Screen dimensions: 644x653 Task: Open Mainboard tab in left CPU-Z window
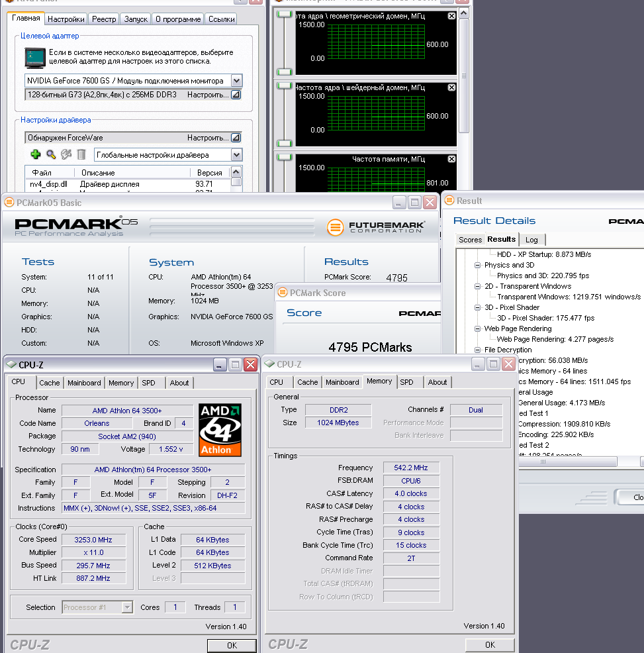click(x=84, y=382)
